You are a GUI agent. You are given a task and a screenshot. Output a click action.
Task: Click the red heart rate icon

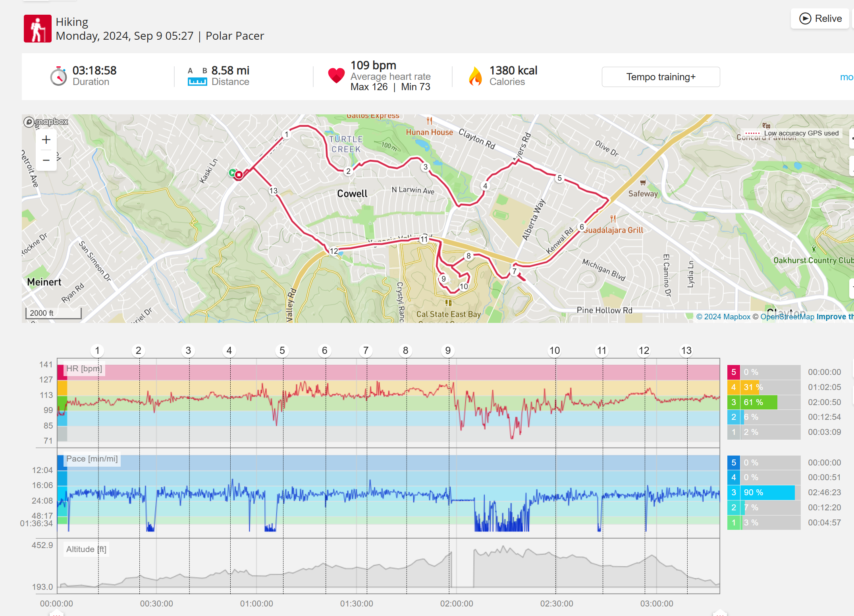point(336,75)
